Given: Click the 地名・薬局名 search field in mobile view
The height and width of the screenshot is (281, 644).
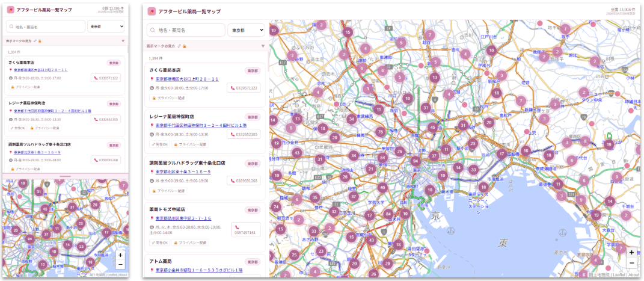Looking at the screenshot, I should tap(46, 26).
